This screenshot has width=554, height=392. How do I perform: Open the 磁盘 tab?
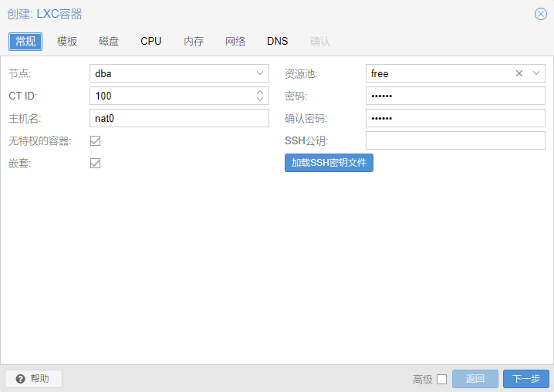pyautogui.click(x=109, y=41)
